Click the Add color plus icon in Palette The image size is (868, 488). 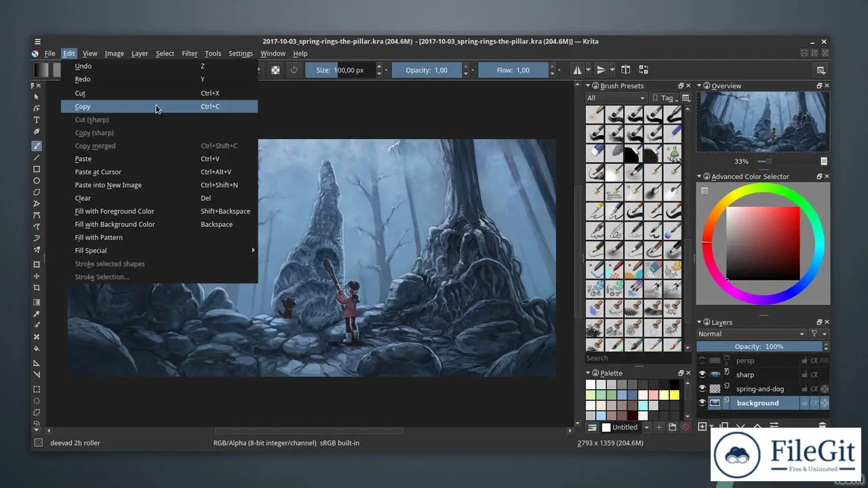click(658, 427)
